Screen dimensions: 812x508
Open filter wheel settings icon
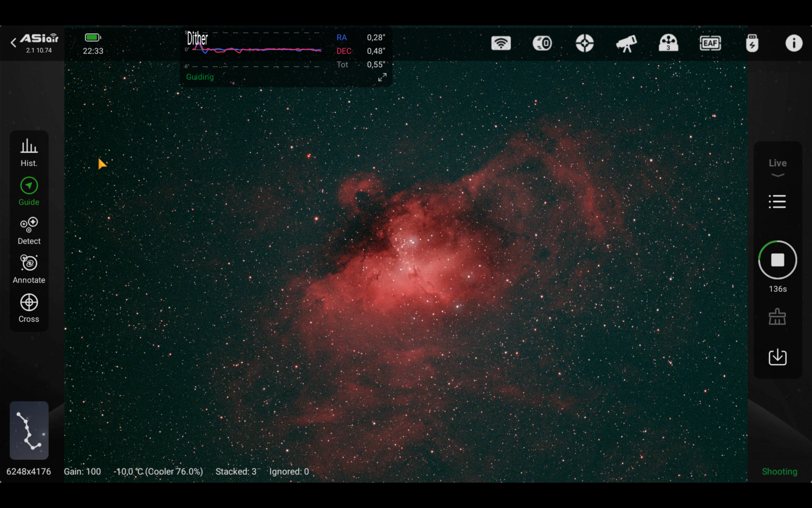(x=668, y=43)
